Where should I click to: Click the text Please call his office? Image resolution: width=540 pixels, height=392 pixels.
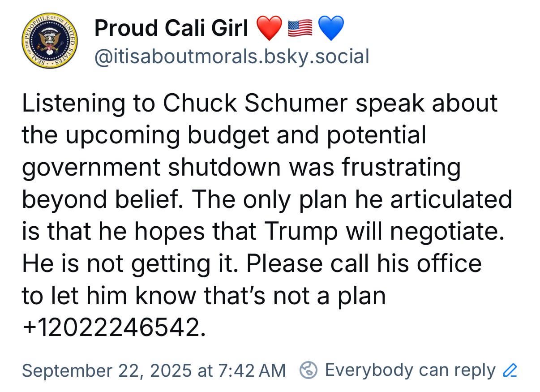(x=364, y=264)
